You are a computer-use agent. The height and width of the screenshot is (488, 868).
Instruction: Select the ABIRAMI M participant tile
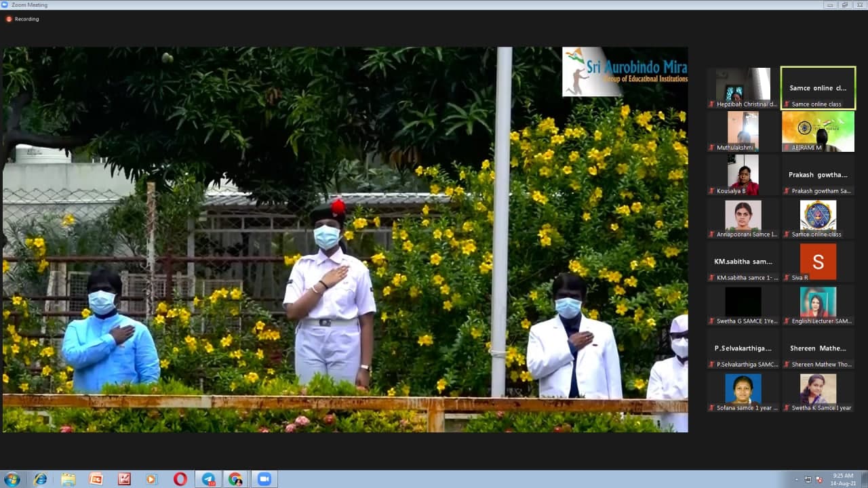tap(818, 131)
